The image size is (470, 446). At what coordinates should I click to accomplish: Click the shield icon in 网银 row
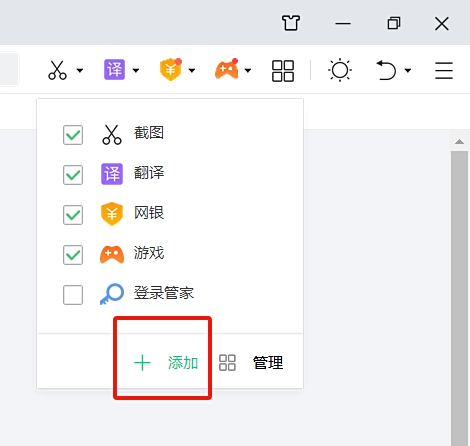pyautogui.click(x=112, y=214)
